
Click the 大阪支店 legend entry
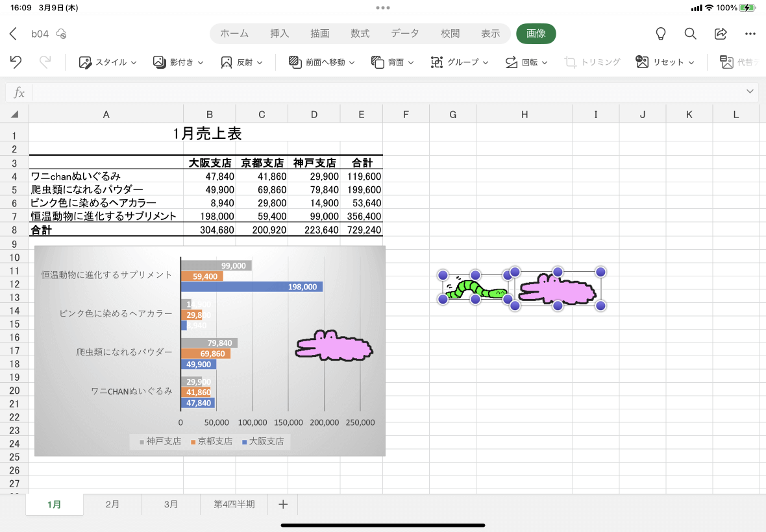pos(263,441)
